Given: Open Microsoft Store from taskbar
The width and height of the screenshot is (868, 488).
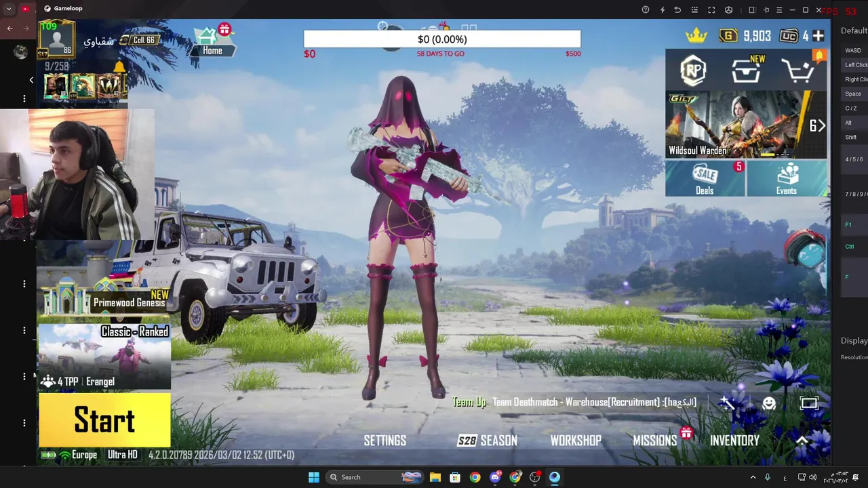Looking at the screenshot, I should pos(455,477).
